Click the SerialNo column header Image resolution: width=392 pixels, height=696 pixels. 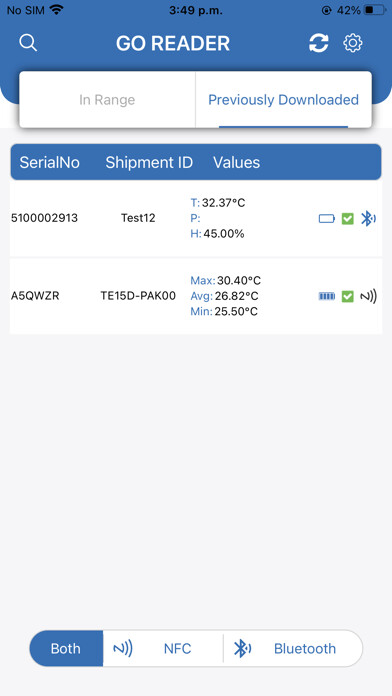[x=50, y=162]
